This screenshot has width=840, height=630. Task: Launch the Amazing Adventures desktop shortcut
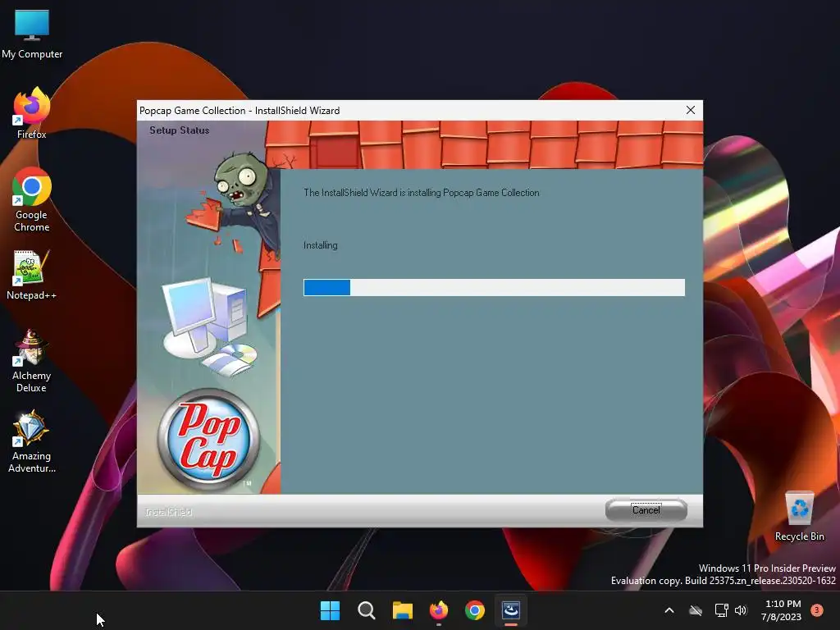32,441
